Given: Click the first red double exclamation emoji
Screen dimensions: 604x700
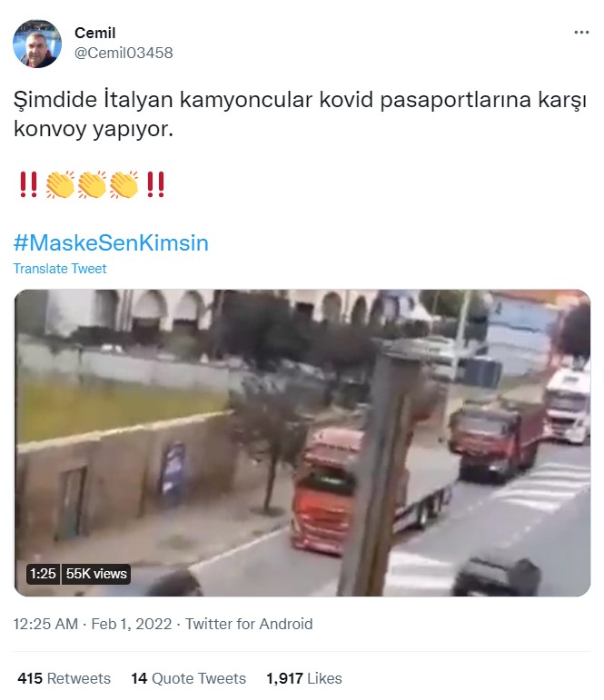Looking at the screenshot, I should point(28,184).
